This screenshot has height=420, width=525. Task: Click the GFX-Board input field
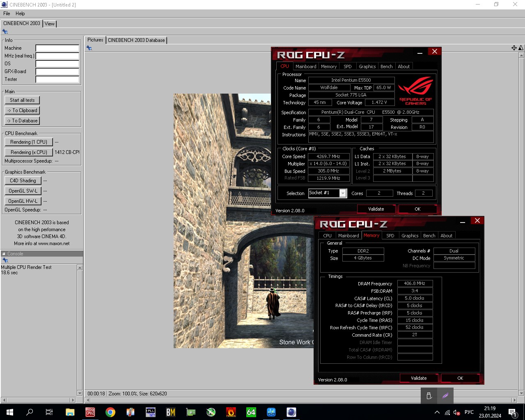[57, 71]
